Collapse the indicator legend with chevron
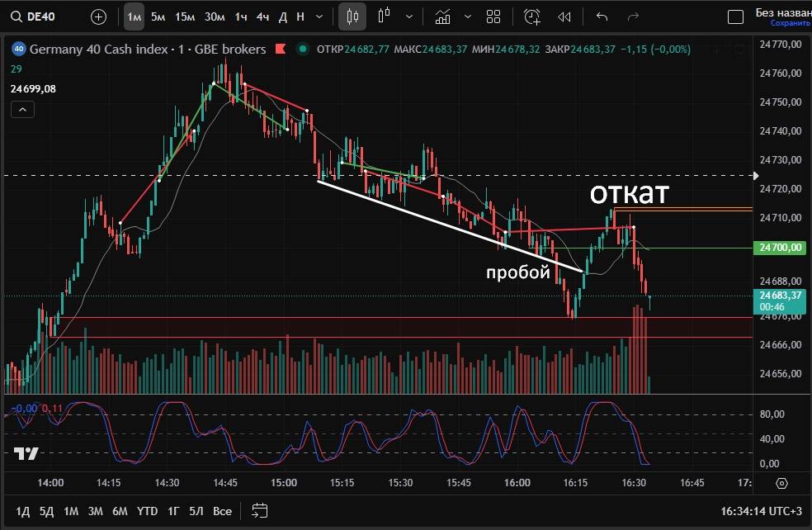This screenshot has height=530, width=812. (x=22, y=110)
